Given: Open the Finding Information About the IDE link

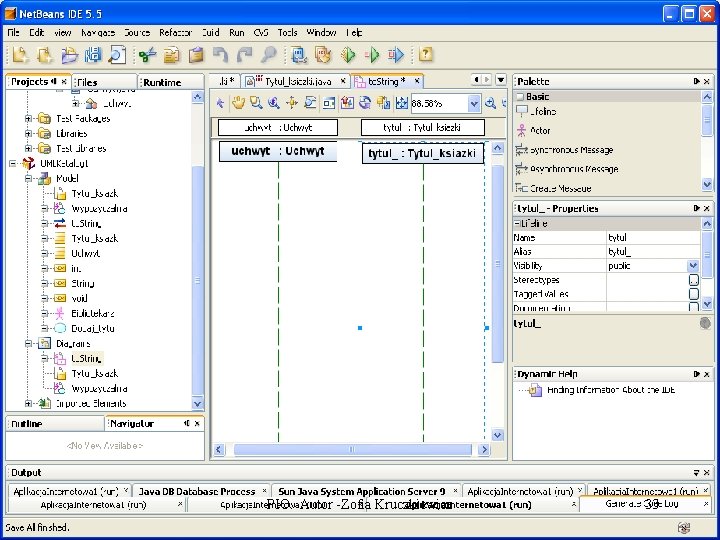Looking at the screenshot, I should (610, 390).
